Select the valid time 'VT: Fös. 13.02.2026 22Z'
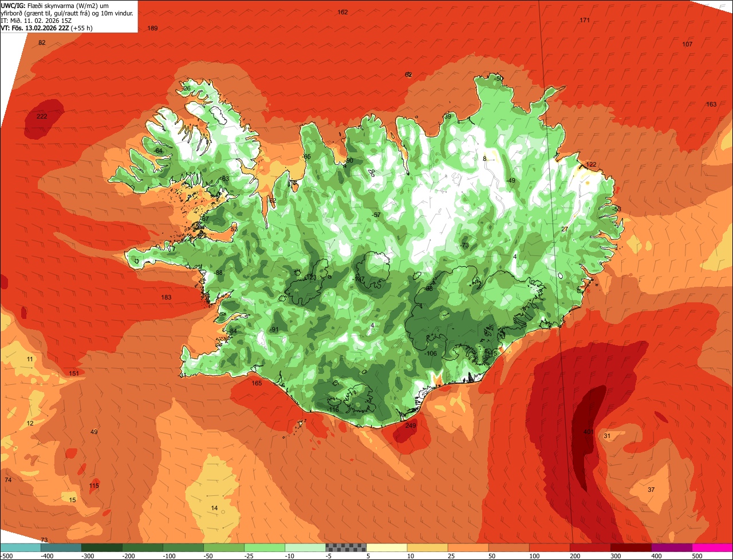 (35, 28)
